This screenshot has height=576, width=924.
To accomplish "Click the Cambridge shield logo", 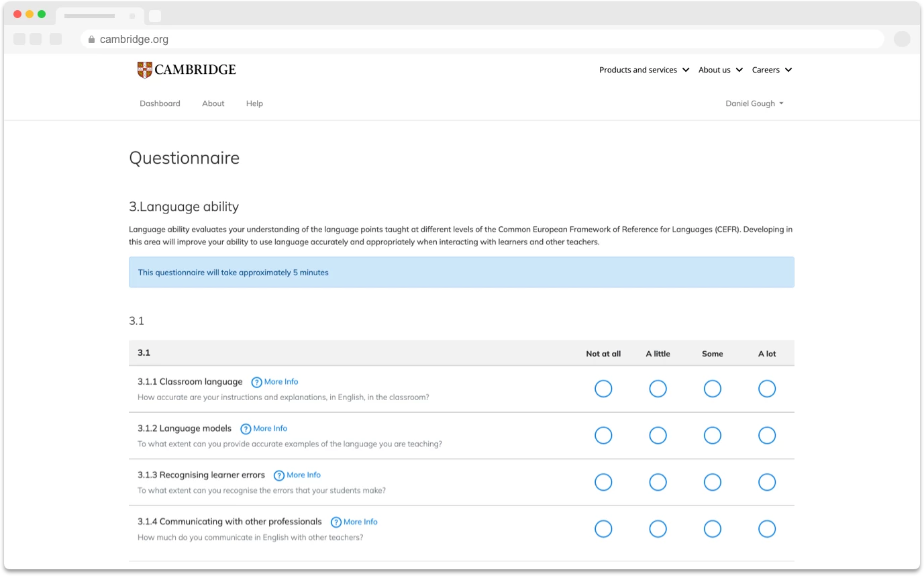I will (x=143, y=68).
